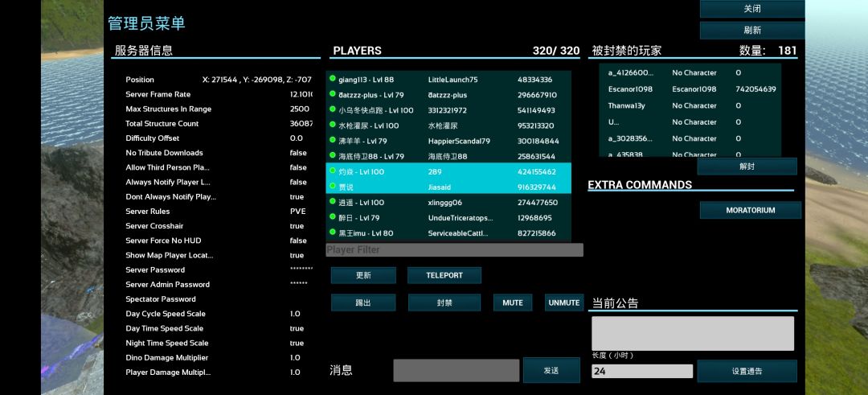Click the 刷新 refresh button
868x395 pixels.
751,31
